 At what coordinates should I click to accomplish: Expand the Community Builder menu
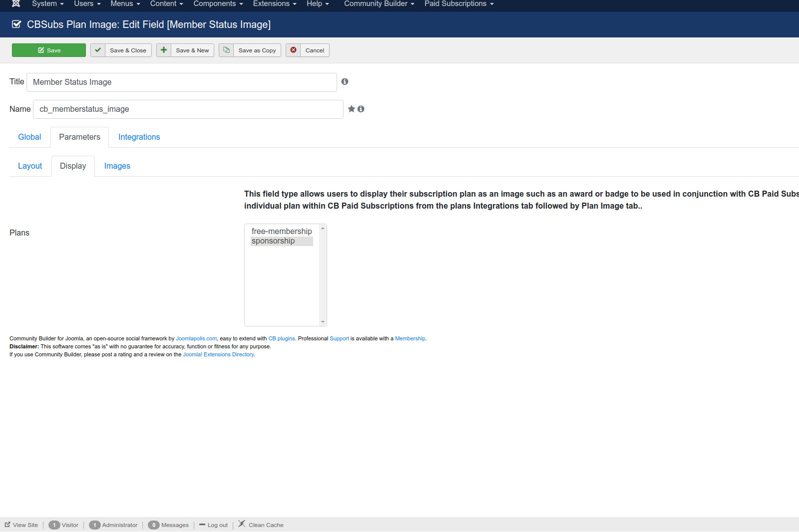[x=380, y=3]
